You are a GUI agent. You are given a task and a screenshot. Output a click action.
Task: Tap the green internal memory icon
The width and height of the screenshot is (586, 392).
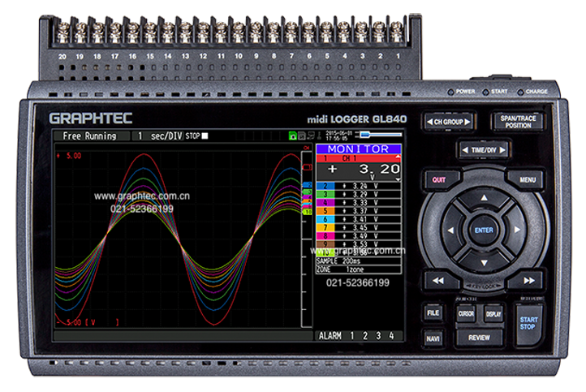coord(293,136)
